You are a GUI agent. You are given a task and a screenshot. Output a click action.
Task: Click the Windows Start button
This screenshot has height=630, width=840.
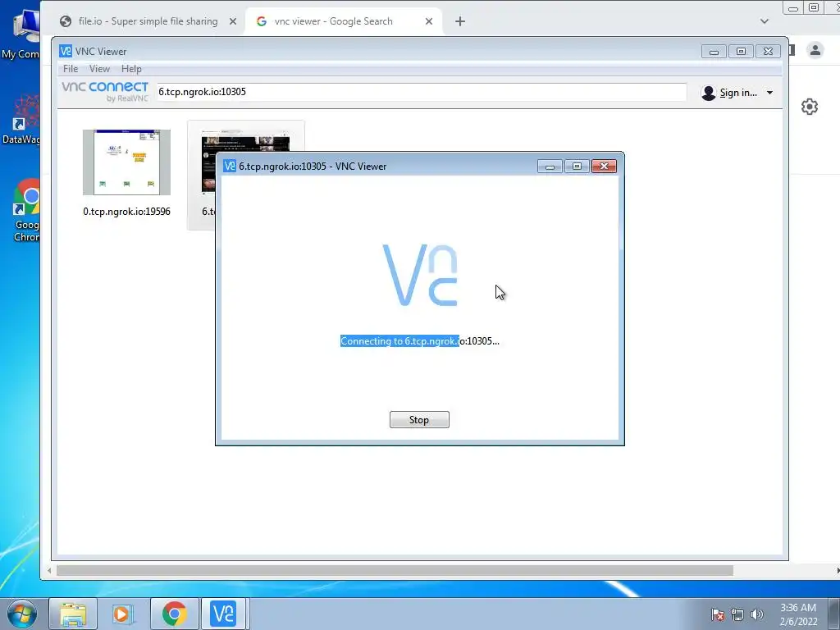click(22, 614)
